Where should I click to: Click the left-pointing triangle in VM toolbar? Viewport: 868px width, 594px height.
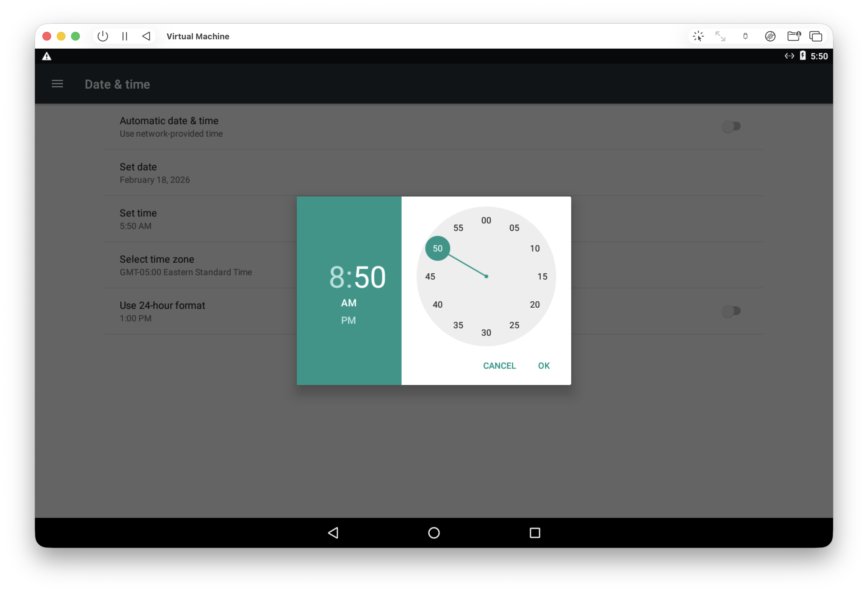click(147, 36)
